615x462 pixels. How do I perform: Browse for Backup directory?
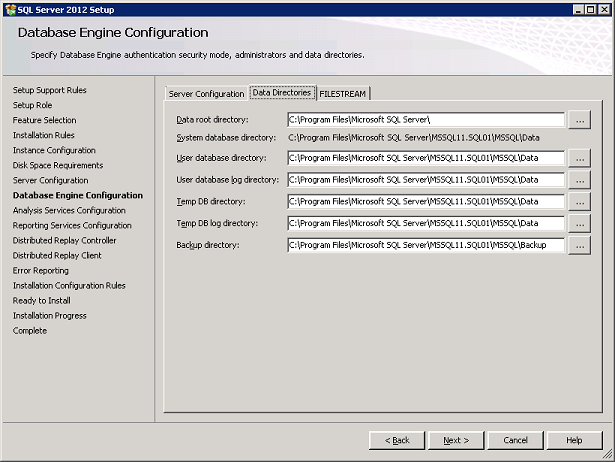click(x=580, y=245)
